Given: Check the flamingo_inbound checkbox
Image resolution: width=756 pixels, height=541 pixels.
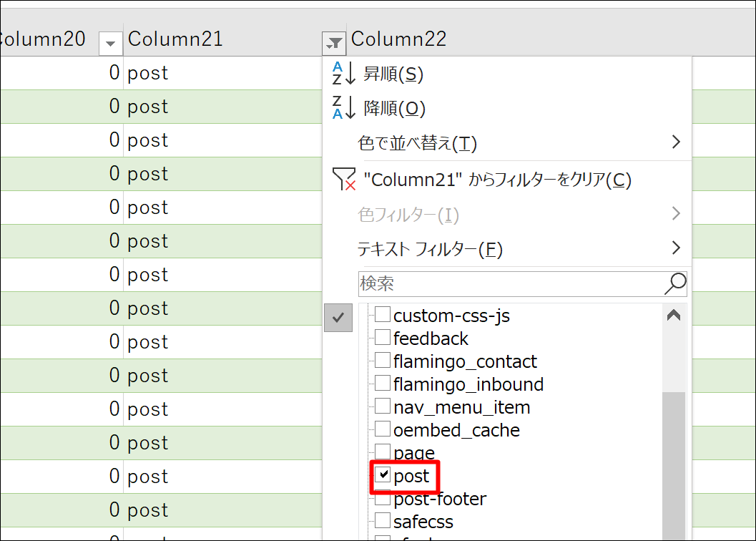Looking at the screenshot, I should click(383, 383).
